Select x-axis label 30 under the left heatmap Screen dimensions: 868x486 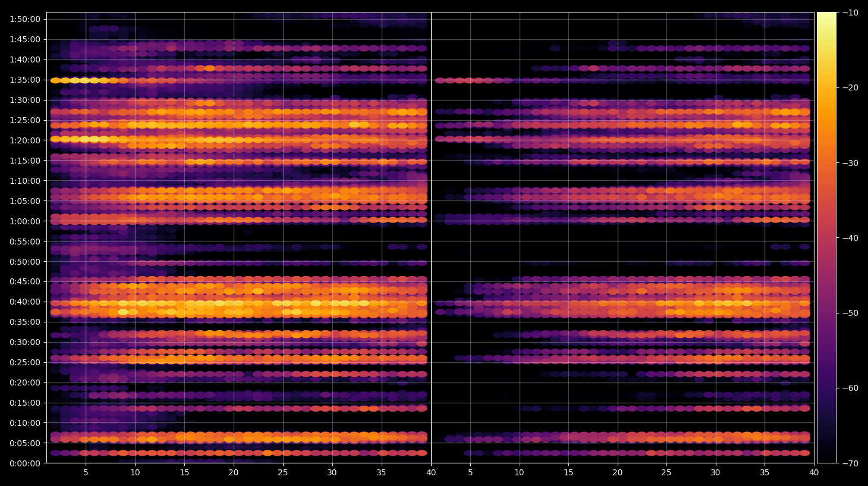click(x=332, y=473)
